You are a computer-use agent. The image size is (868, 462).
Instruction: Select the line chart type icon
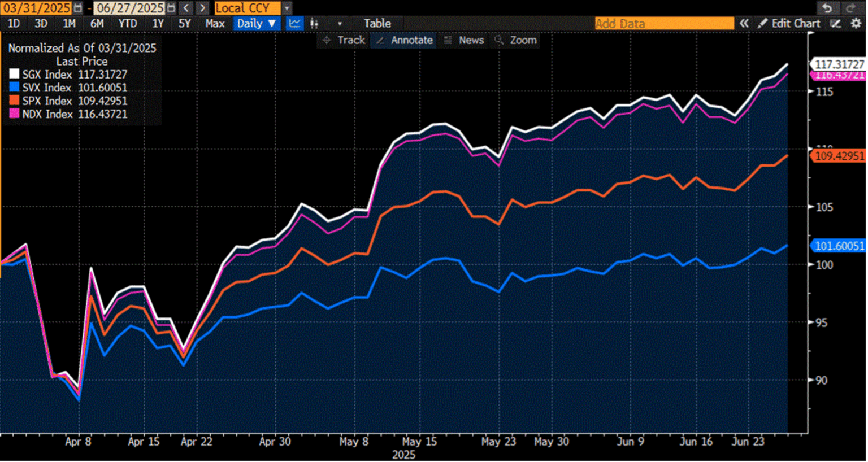[293, 24]
